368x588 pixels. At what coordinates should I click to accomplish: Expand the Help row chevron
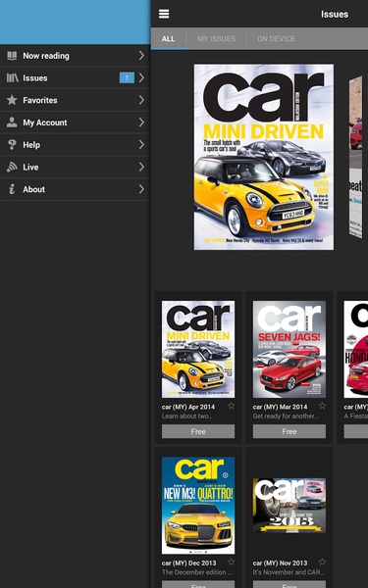tap(141, 145)
